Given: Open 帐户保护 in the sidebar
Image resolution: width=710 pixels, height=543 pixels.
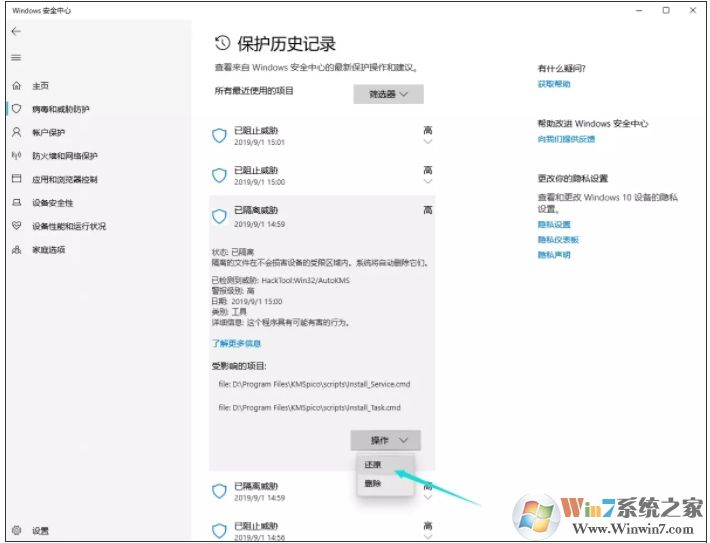Looking at the screenshot, I should [x=48, y=133].
